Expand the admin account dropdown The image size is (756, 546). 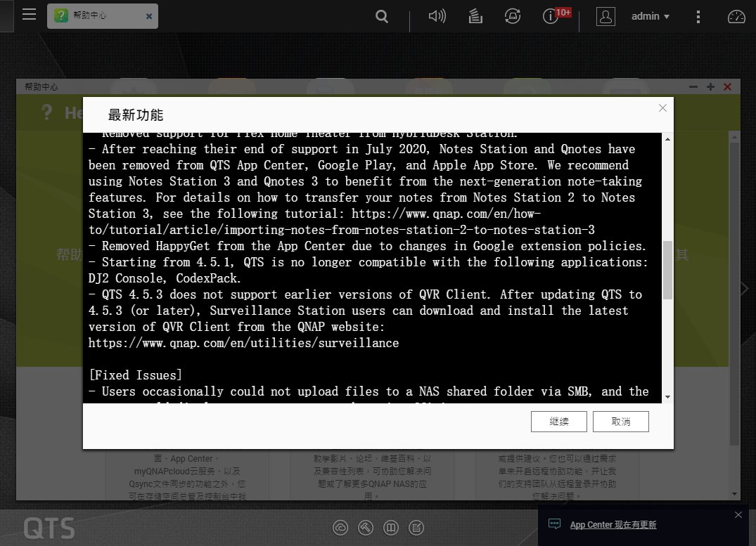coord(651,16)
